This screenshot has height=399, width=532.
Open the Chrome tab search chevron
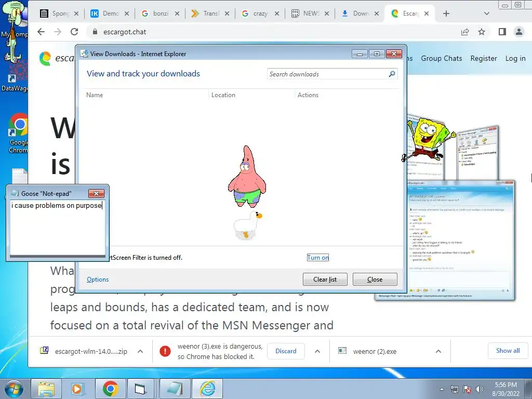486,14
